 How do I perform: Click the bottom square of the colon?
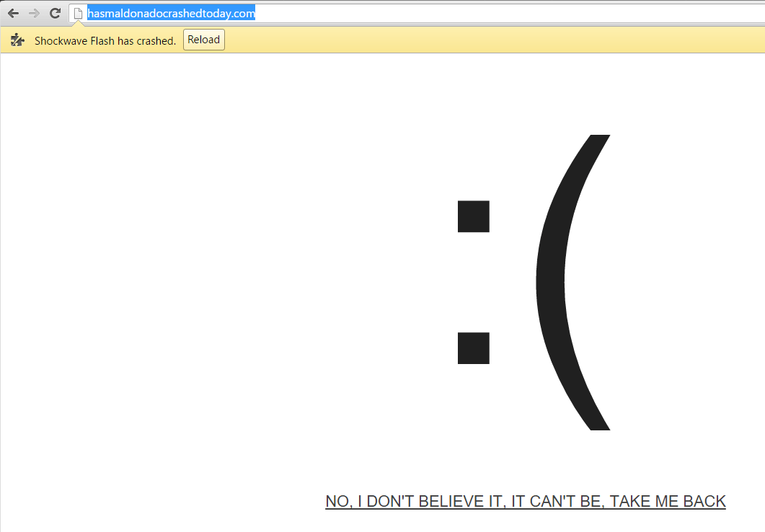click(474, 348)
